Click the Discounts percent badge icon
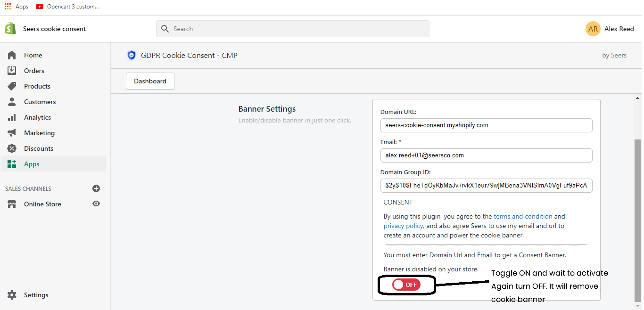This screenshot has width=644, height=310. [x=12, y=148]
